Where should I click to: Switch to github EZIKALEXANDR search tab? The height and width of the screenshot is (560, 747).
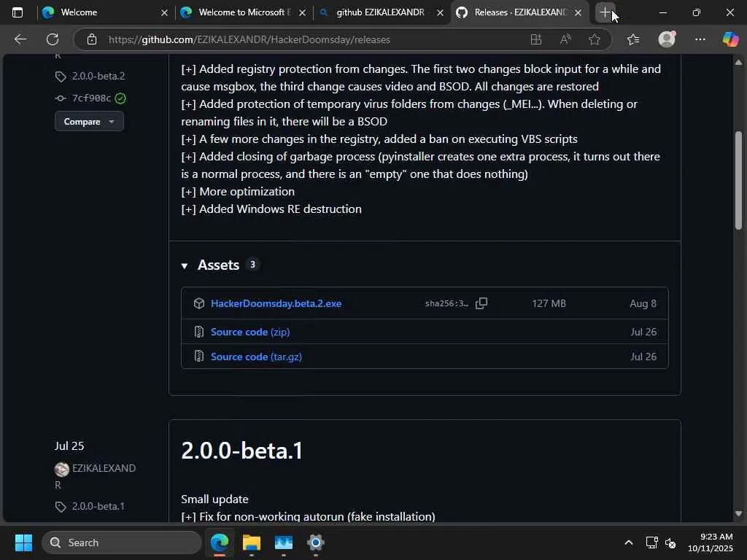(x=380, y=12)
